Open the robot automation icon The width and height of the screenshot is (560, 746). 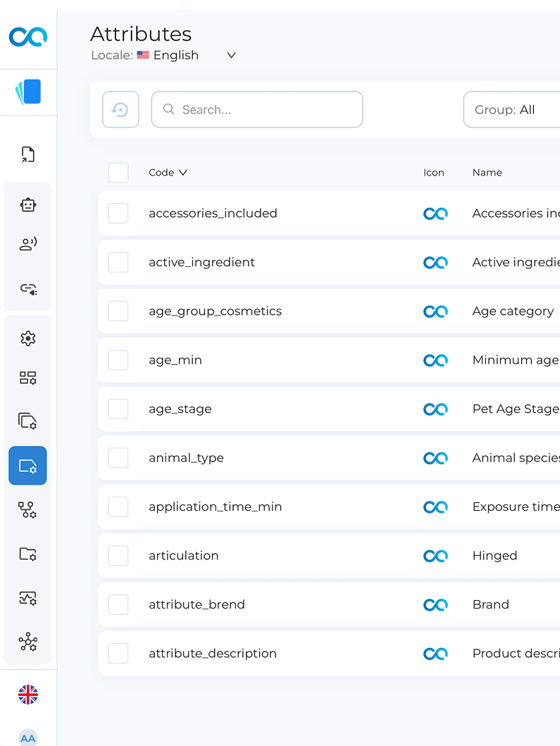28,205
